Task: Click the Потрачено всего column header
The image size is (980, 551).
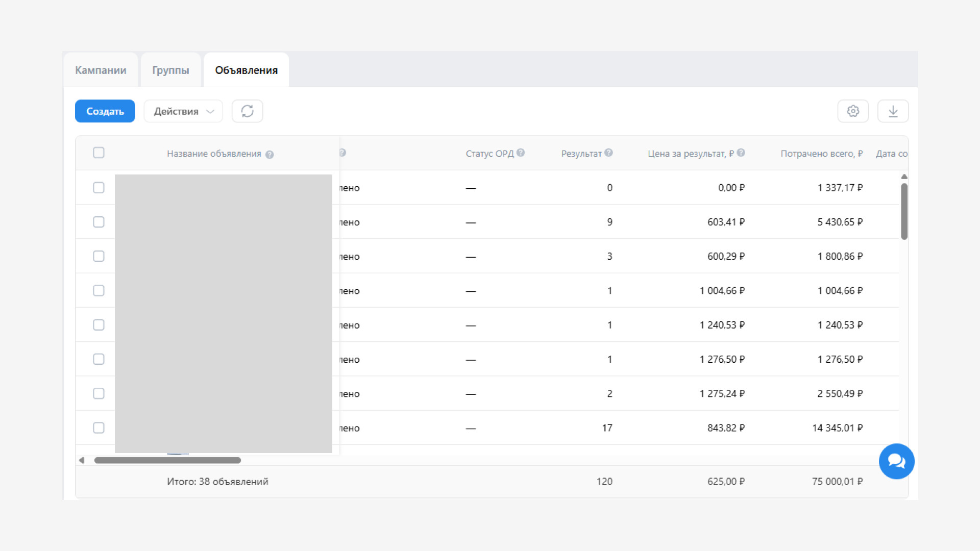Action: tap(821, 154)
